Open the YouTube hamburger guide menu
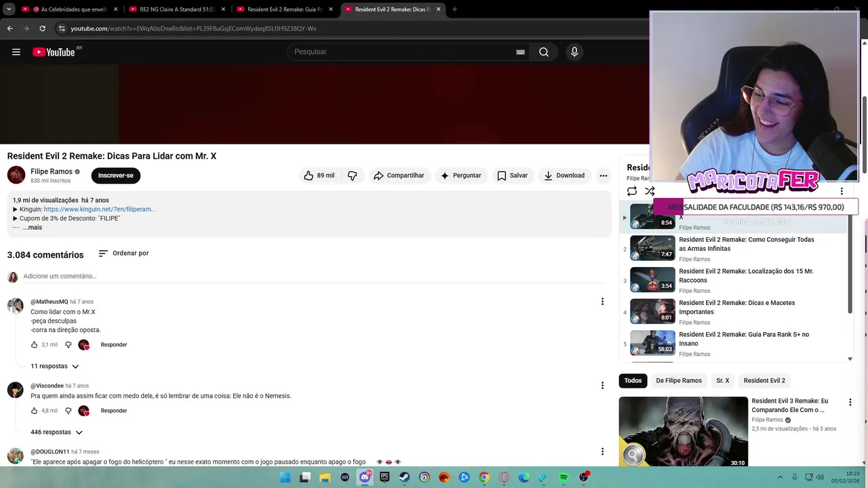Screen dimensions: 868x488 pos(16,52)
